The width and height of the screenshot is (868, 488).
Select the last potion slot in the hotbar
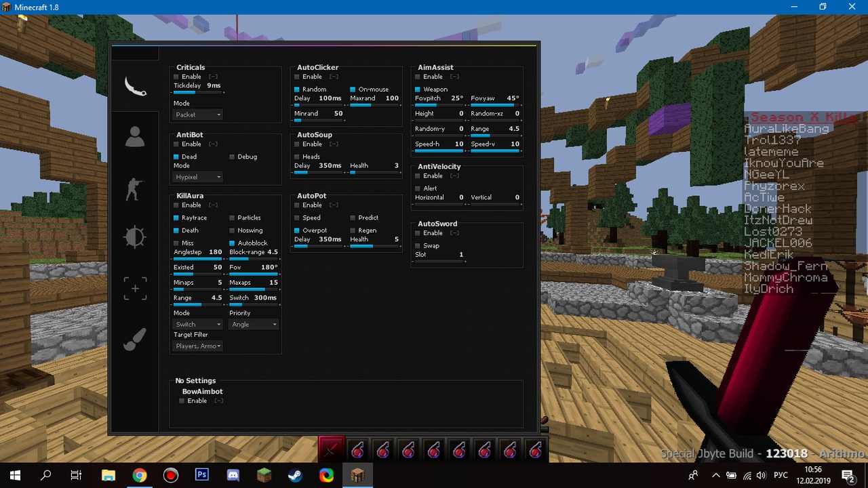535,450
